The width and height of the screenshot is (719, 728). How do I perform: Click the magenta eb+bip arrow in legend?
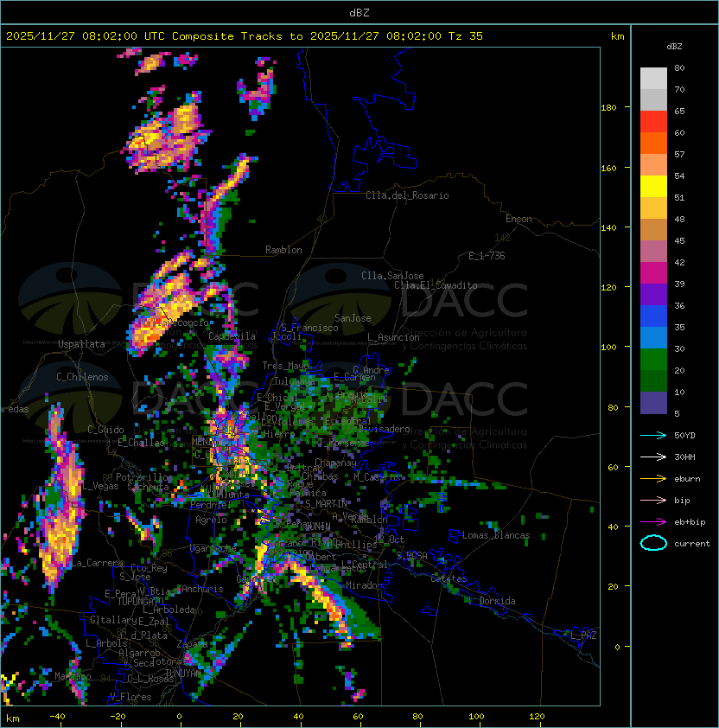653,522
